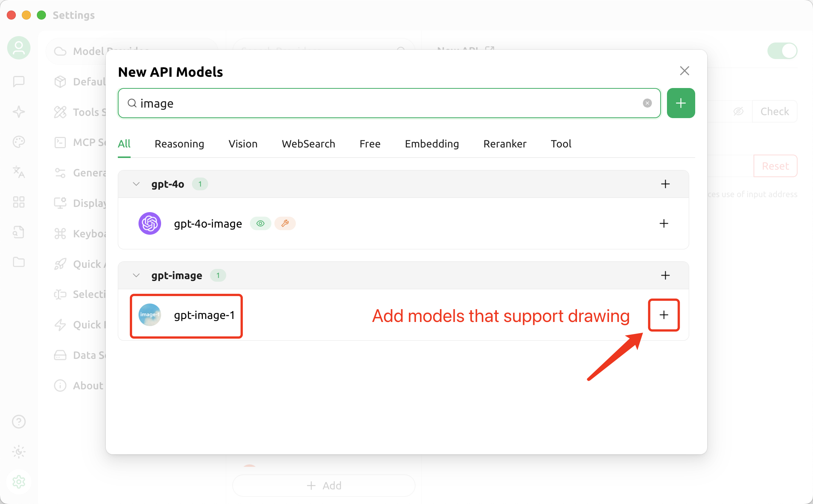This screenshot has height=504, width=813.
Task: Switch to the Vision tab
Action: point(243,144)
